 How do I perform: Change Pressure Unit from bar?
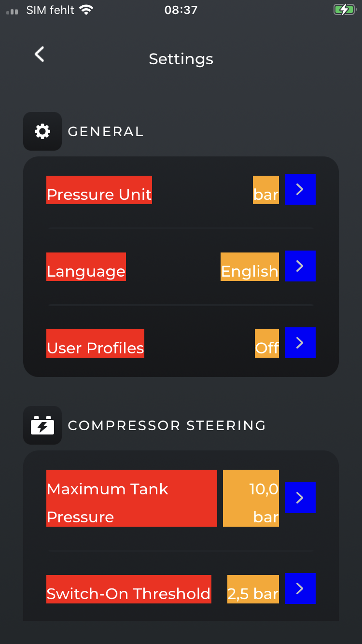click(x=265, y=194)
